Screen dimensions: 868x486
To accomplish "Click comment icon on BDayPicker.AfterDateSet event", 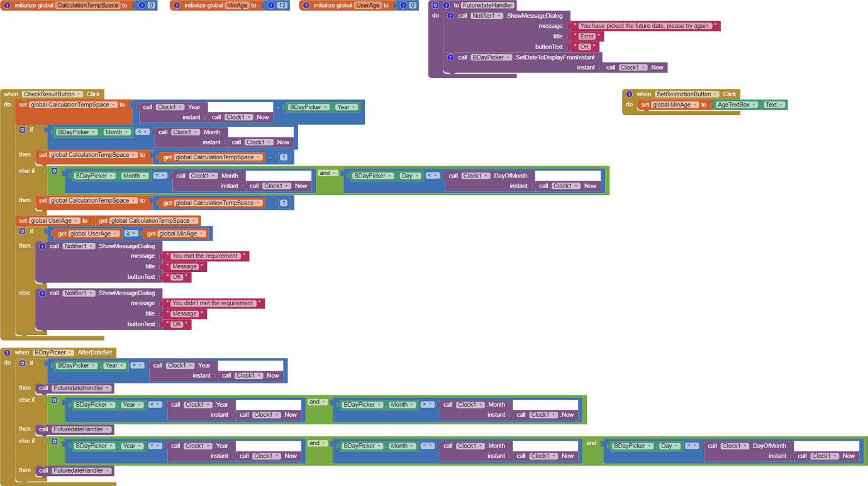I will [7, 353].
